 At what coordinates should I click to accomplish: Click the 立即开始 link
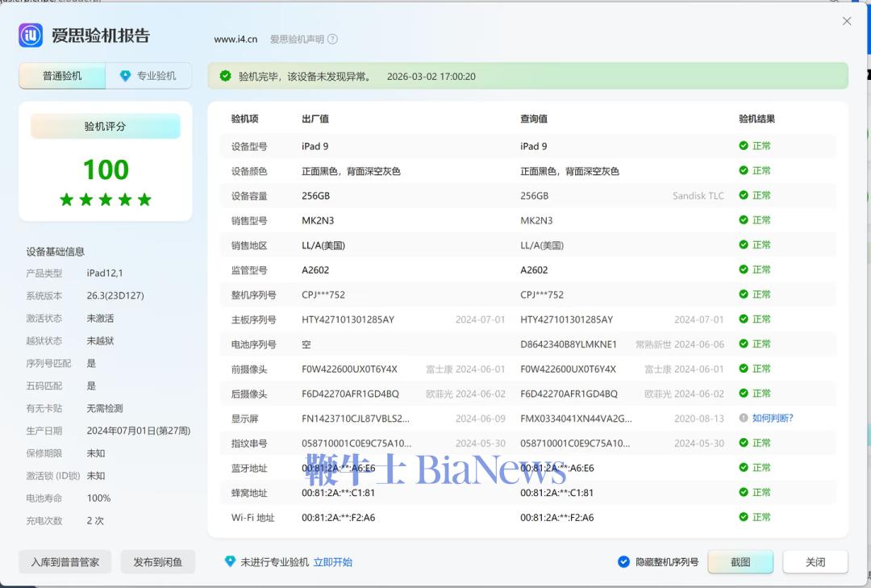point(333,562)
